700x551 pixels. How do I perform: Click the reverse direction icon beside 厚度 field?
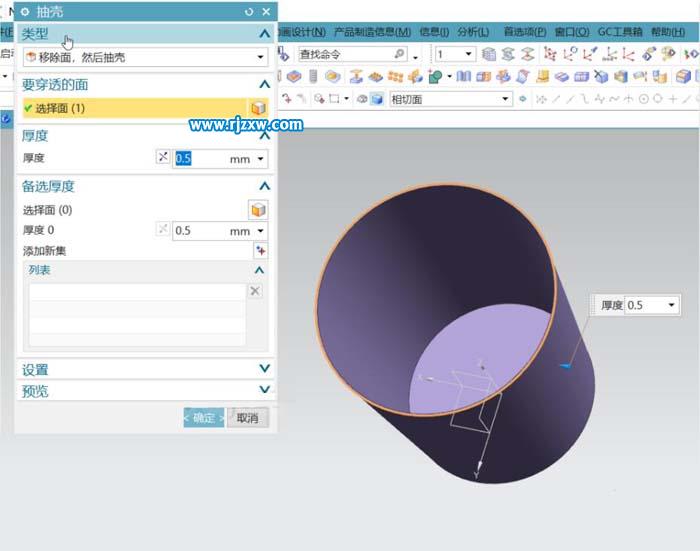[x=164, y=158]
